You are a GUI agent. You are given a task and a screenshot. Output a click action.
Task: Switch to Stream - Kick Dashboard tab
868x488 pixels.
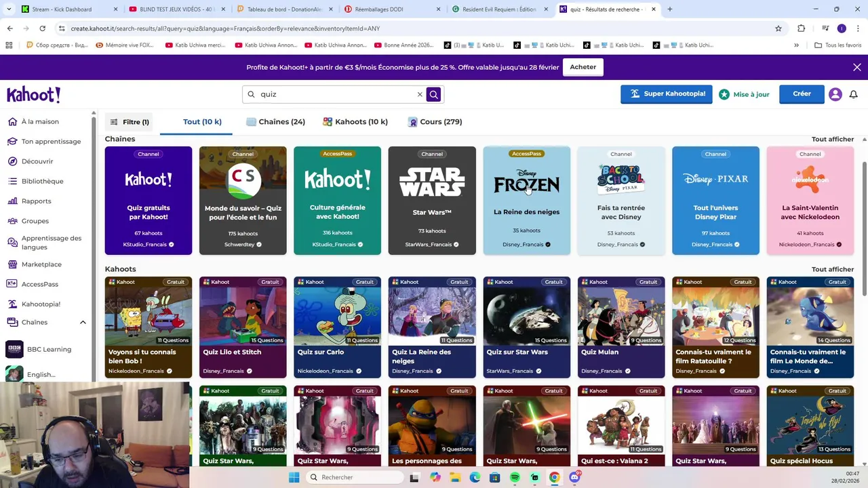coord(68,9)
